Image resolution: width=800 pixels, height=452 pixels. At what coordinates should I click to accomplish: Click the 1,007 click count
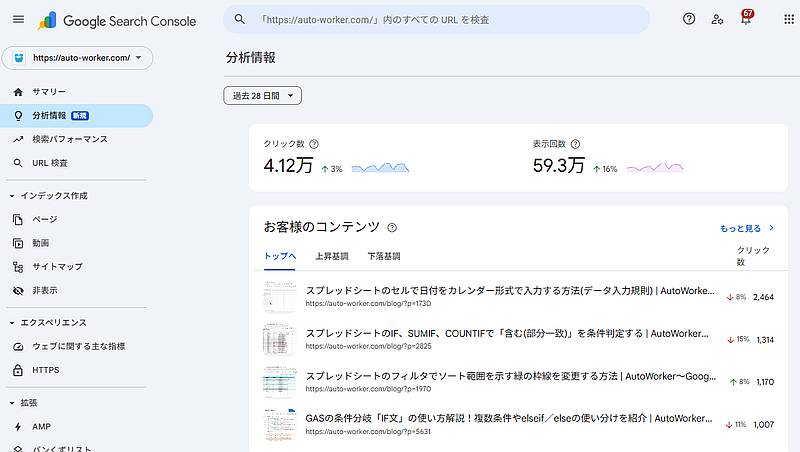pos(763,424)
